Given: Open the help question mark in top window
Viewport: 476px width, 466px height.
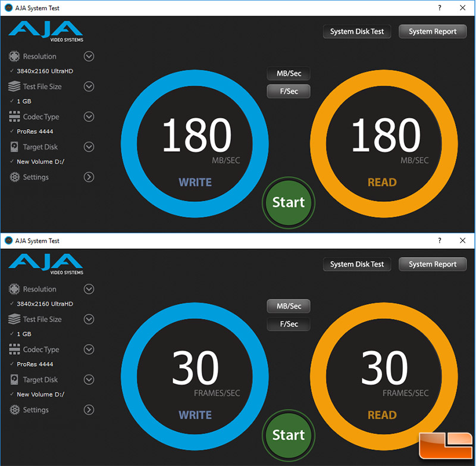Looking at the screenshot, I should click(440, 8).
